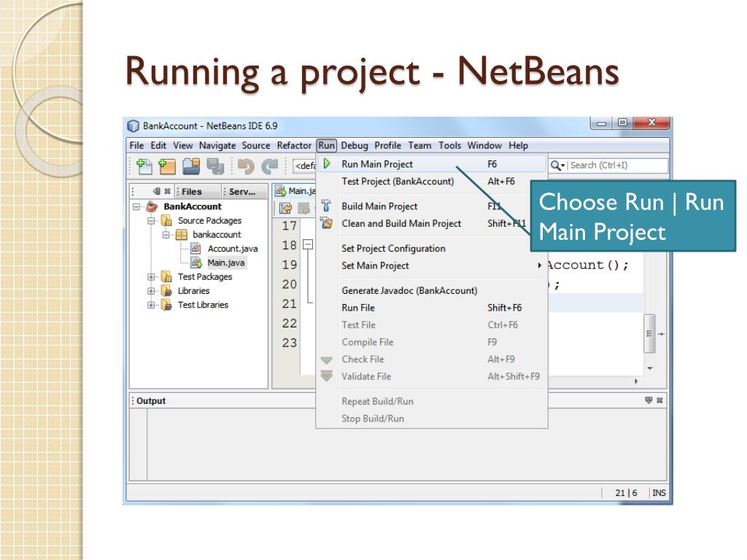Select Main.java in project tree
Image resolution: width=747 pixels, height=560 pixels.
pos(226,262)
